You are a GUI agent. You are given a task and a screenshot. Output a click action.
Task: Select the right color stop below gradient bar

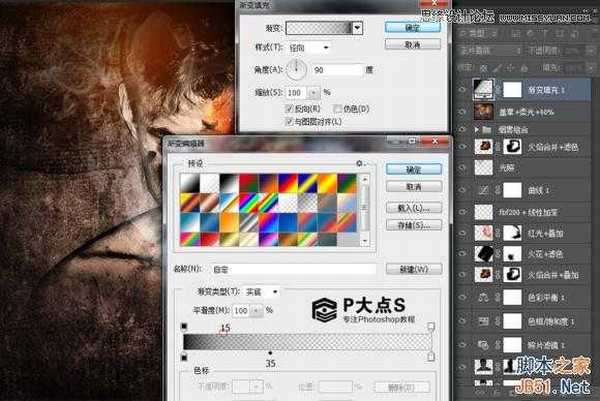431,356
